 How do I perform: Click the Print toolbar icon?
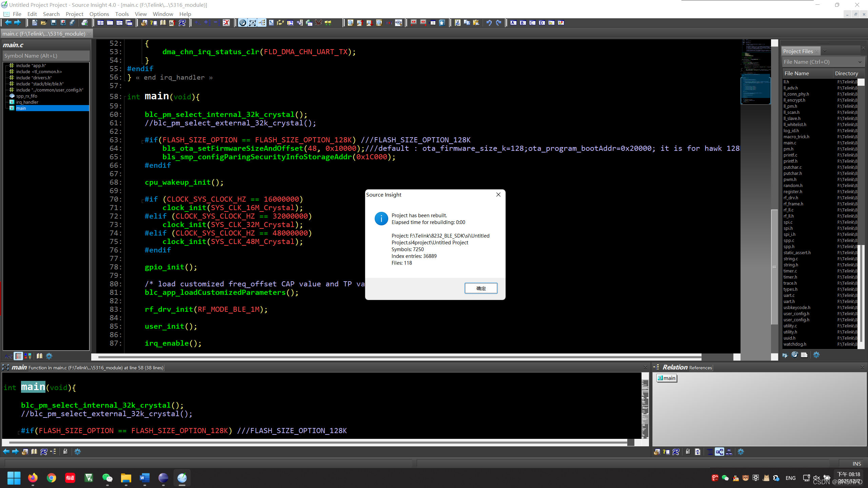(85, 23)
